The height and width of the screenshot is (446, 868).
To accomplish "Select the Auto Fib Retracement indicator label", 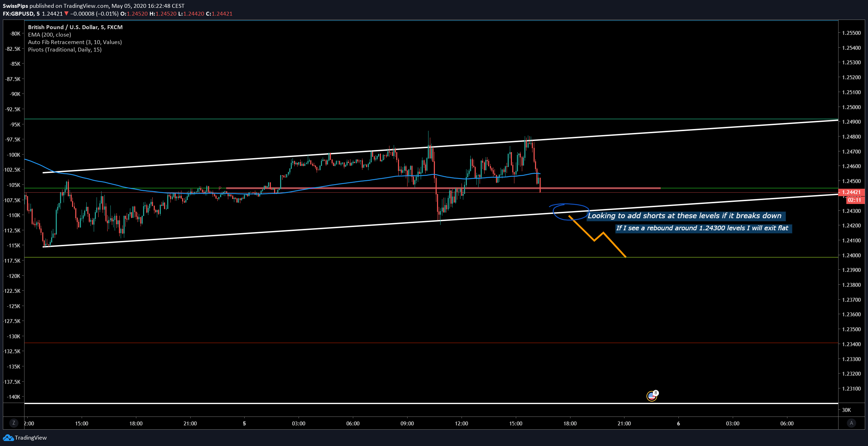I will tap(75, 42).
